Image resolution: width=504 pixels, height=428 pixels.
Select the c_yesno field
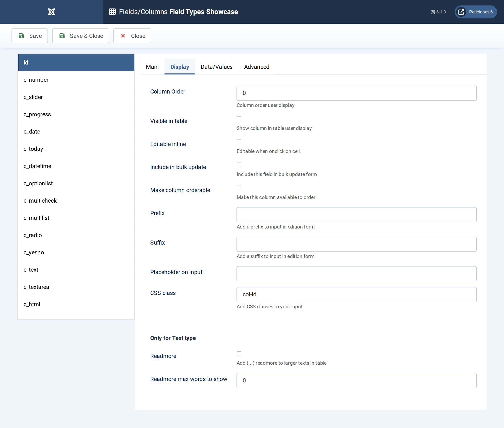tap(76, 252)
